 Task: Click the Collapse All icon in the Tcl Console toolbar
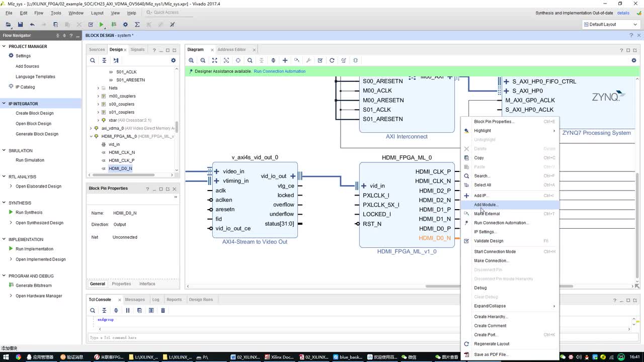(104, 310)
